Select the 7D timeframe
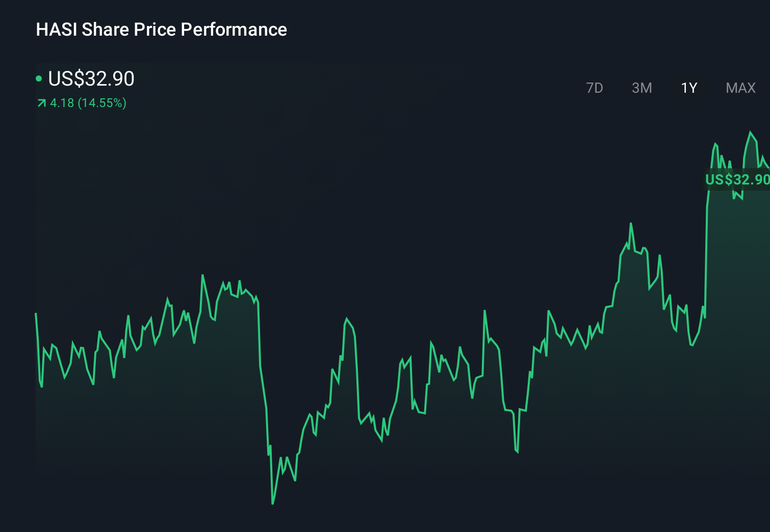Viewport: 770px width, 532px height. click(595, 88)
